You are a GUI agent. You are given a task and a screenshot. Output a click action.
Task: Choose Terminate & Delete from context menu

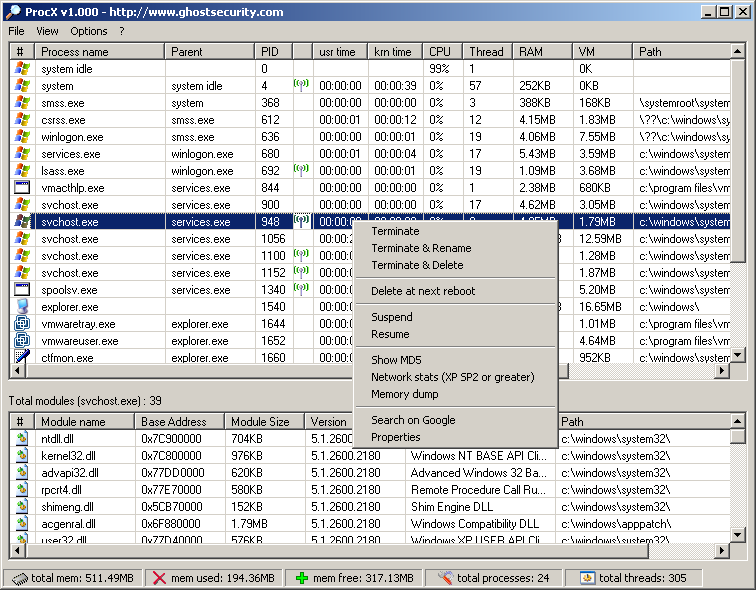coord(417,265)
